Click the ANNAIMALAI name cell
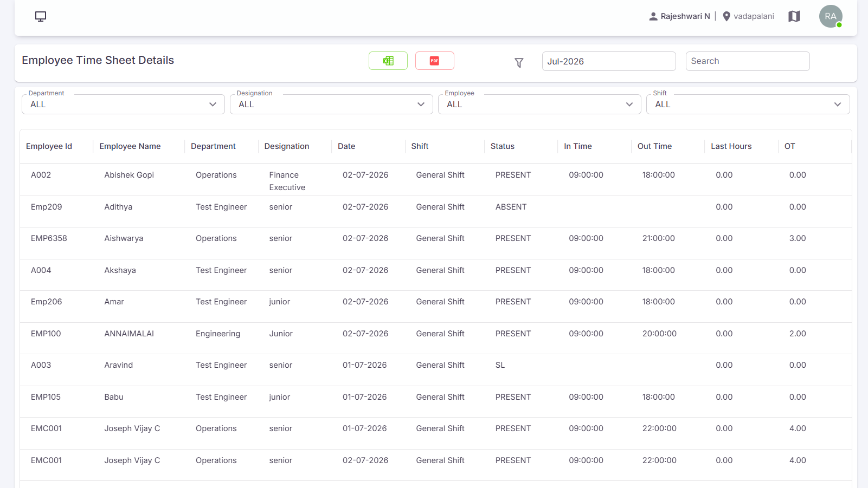The height and width of the screenshot is (488, 868). tap(129, 334)
